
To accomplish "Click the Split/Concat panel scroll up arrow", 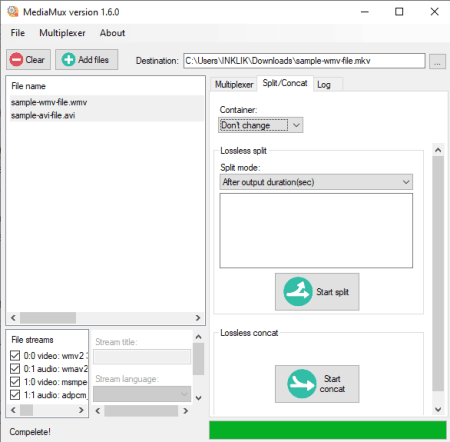I will click(438, 150).
